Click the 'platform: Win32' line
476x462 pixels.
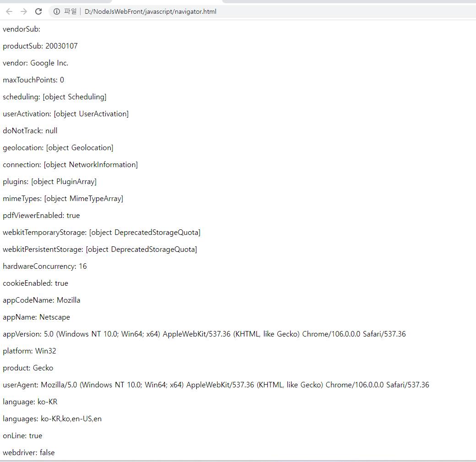coord(29,351)
